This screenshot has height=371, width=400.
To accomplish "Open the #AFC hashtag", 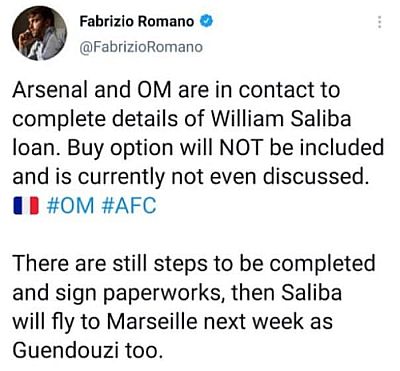I will [128, 205].
